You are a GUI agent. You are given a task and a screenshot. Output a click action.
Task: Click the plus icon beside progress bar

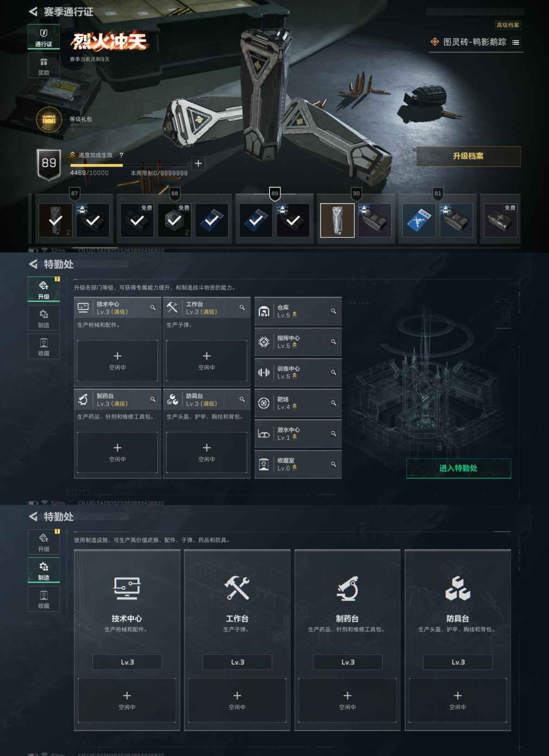click(198, 164)
